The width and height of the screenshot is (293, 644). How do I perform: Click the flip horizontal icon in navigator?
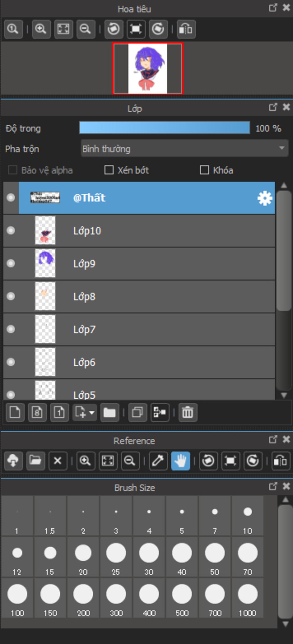(x=186, y=29)
